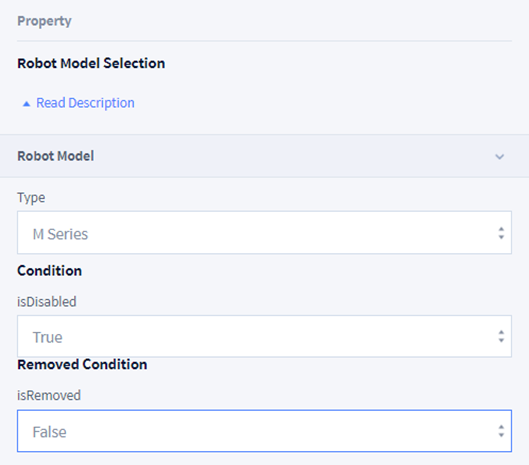This screenshot has height=465, width=529.
Task: Click the Robot Model section header
Action: tap(264, 156)
